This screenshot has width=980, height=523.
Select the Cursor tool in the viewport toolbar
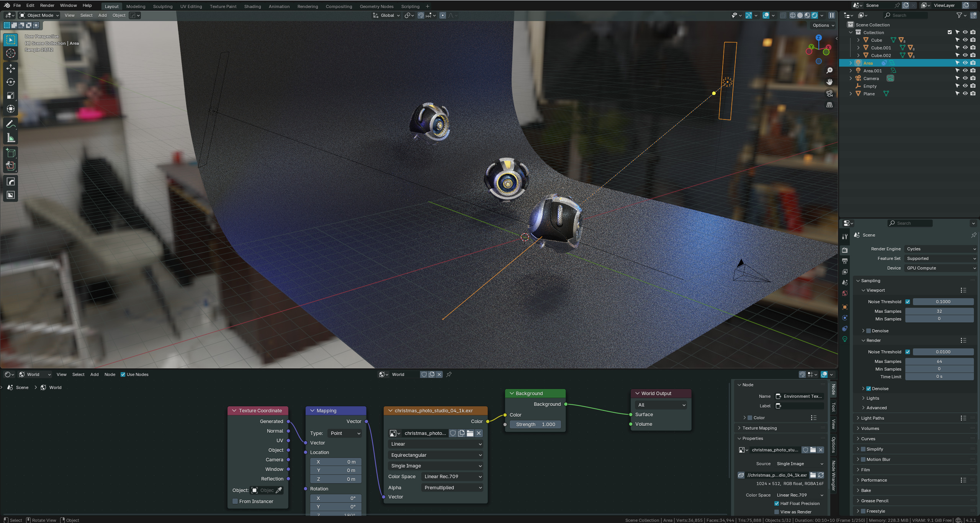[x=11, y=53]
